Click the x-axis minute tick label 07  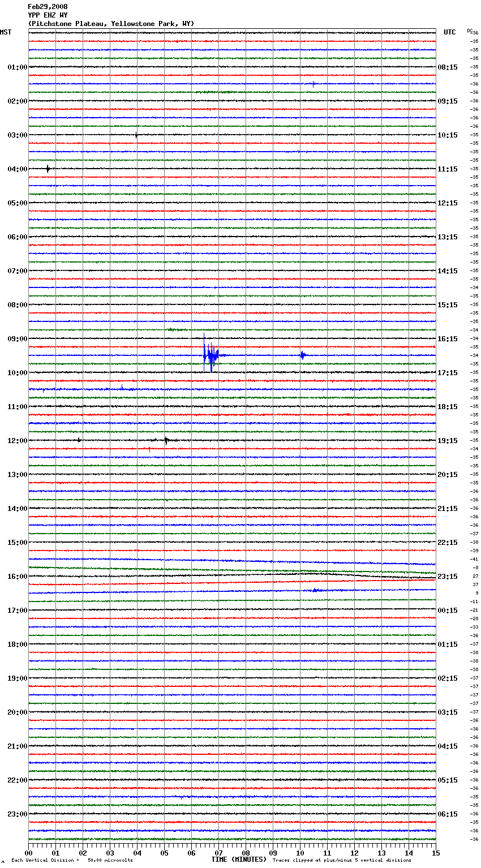[218, 853]
